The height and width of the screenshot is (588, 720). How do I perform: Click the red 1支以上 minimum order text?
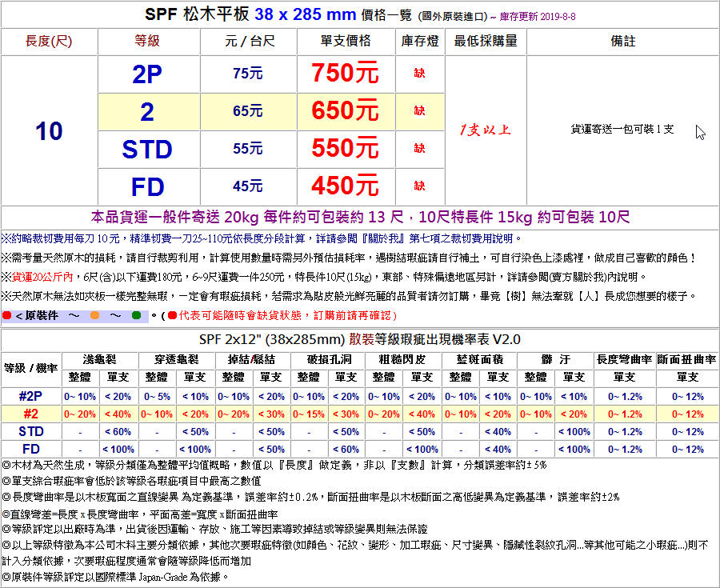coord(485,130)
